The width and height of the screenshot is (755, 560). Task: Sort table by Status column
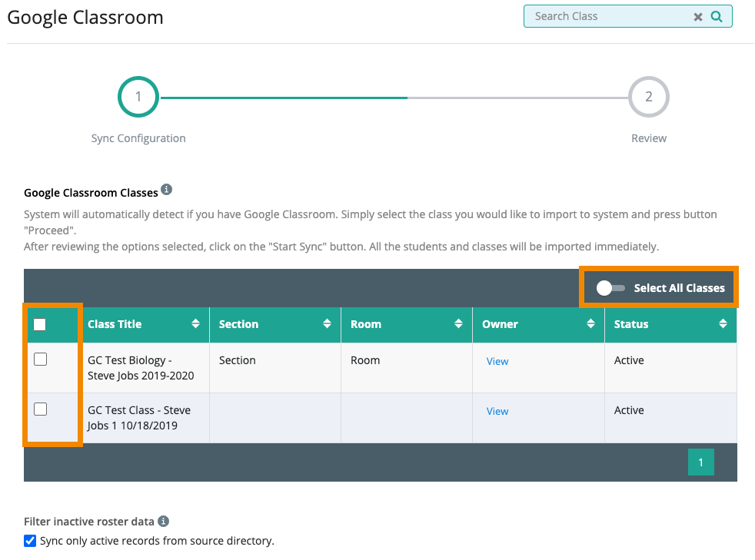pos(723,324)
